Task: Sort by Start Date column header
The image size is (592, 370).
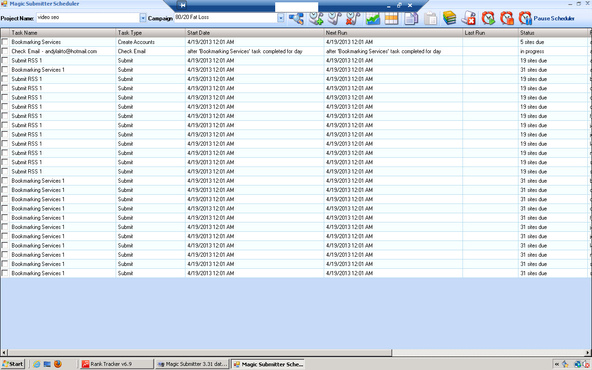Action: tap(254, 33)
